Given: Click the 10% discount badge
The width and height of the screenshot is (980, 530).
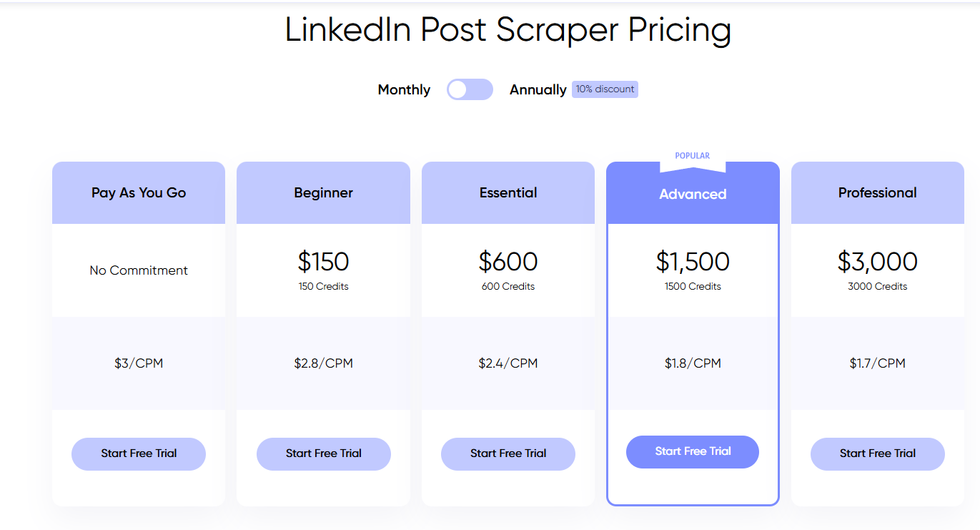Looking at the screenshot, I should tap(605, 89).
